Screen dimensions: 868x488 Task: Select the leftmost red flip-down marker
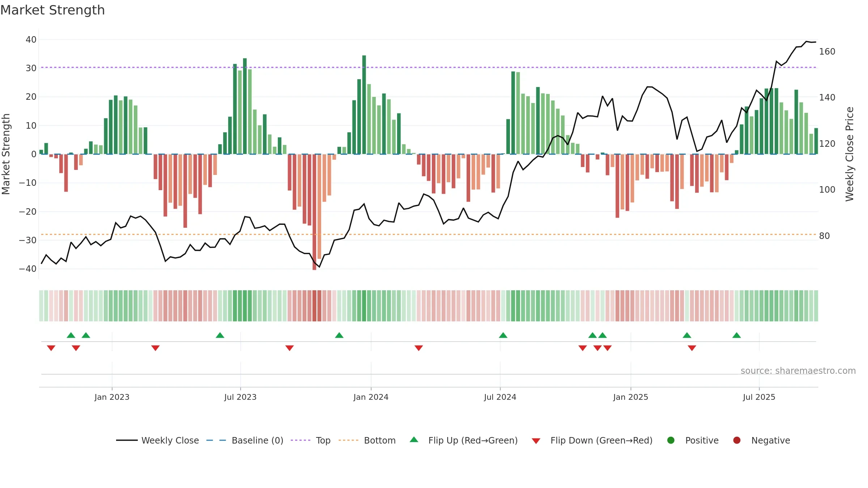pos(51,348)
